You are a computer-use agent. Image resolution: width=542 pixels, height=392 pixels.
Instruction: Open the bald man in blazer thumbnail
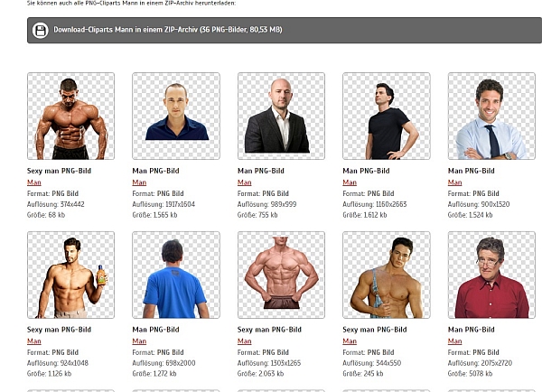click(281, 117)
